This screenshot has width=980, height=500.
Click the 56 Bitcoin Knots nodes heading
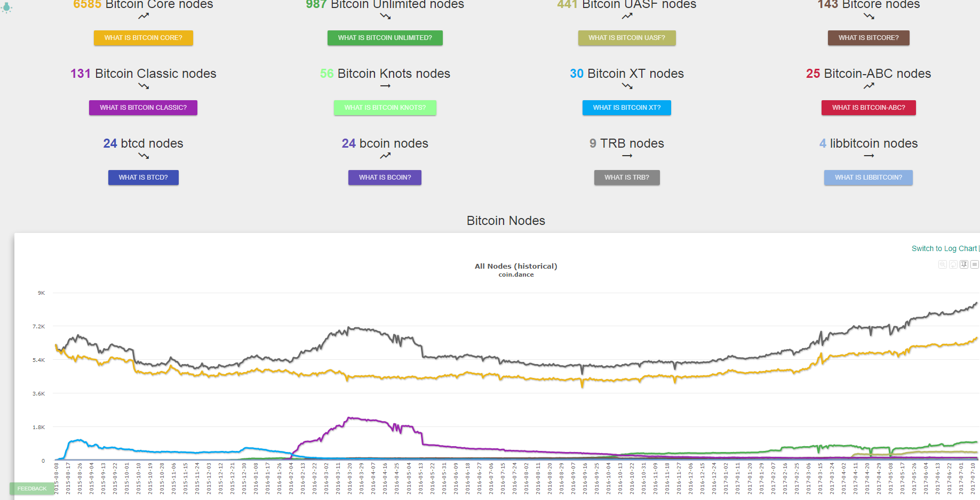(x=385, y=74)
